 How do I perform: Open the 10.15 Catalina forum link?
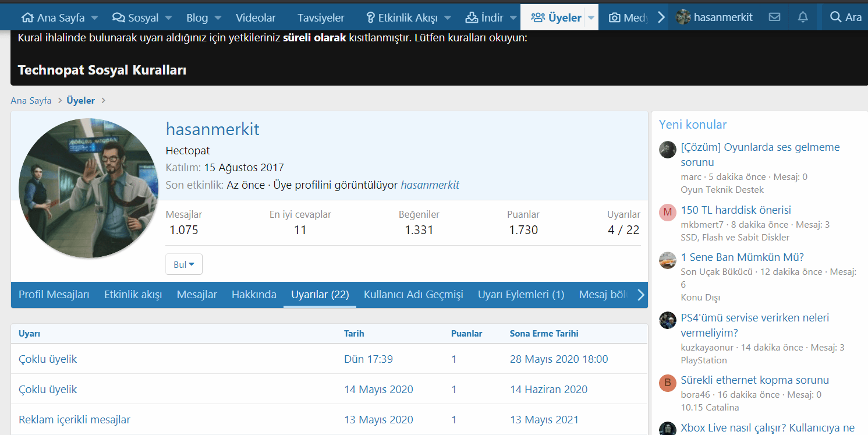tap(710, 408)
